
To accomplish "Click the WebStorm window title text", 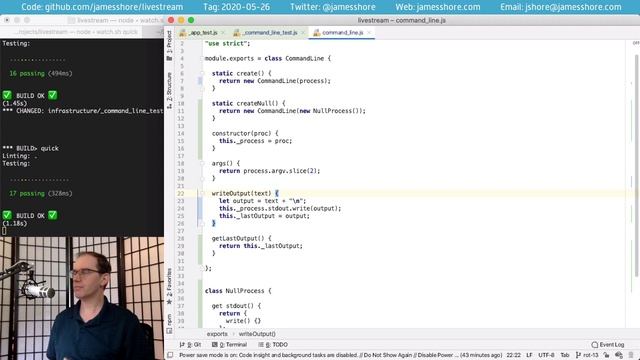I will point(402,20).
